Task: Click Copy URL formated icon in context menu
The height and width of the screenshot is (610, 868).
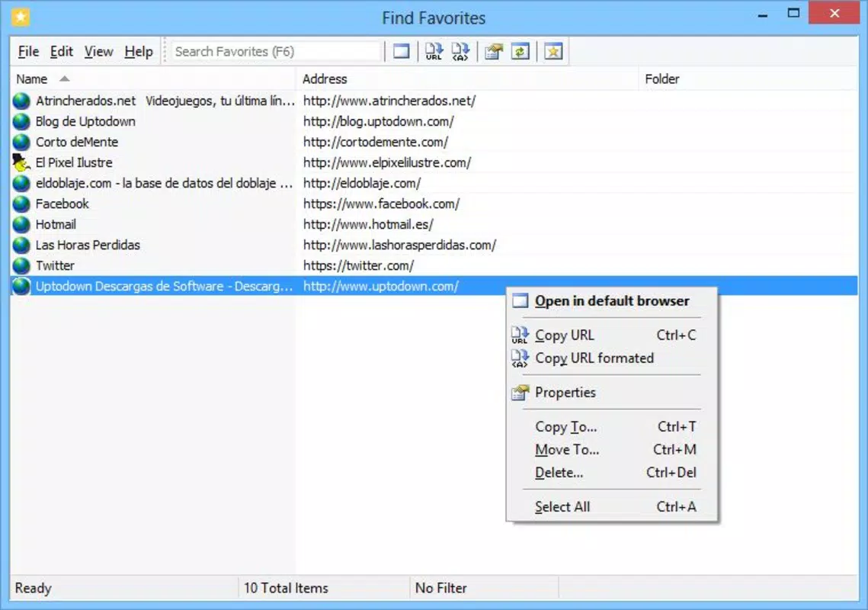Action: (x=520, y=358)
